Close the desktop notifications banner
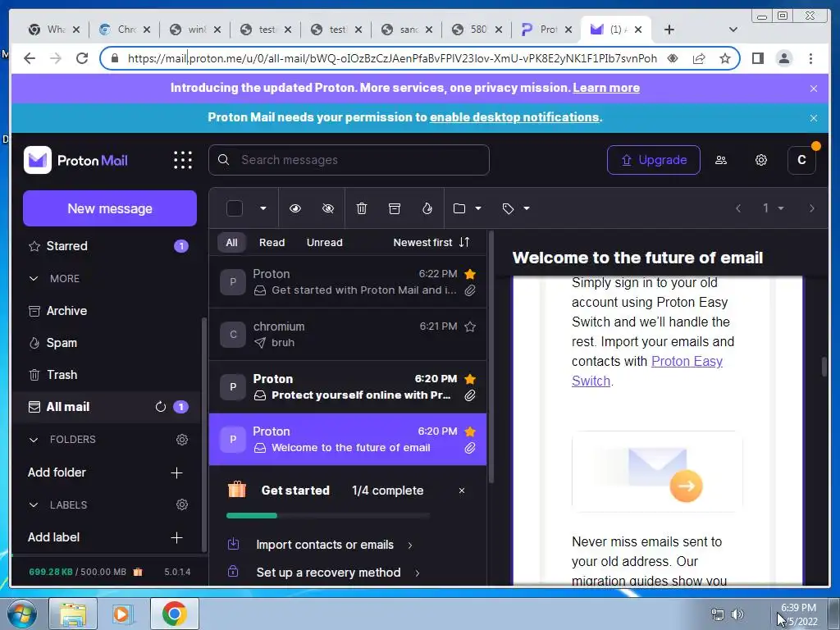840x630 pixels. pos(814,118)
